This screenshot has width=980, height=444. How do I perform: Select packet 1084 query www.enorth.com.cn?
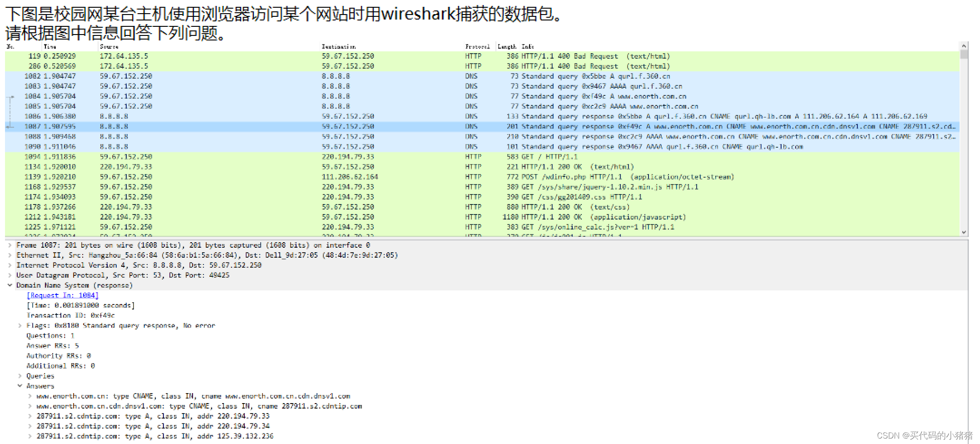click(482, 96)
